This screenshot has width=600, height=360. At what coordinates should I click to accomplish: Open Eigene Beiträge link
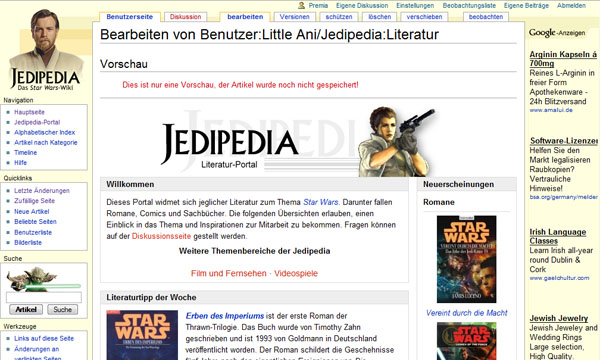click(x=526, y=5)
